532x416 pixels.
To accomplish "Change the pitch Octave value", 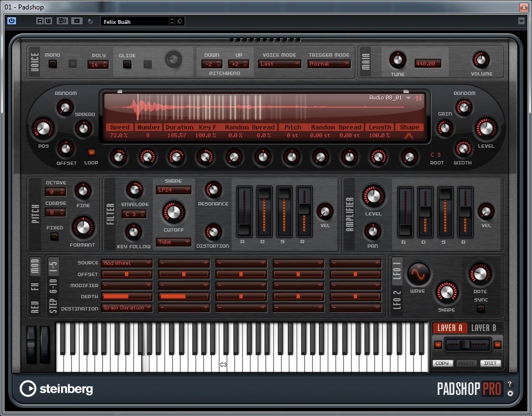I will point(56,192).
